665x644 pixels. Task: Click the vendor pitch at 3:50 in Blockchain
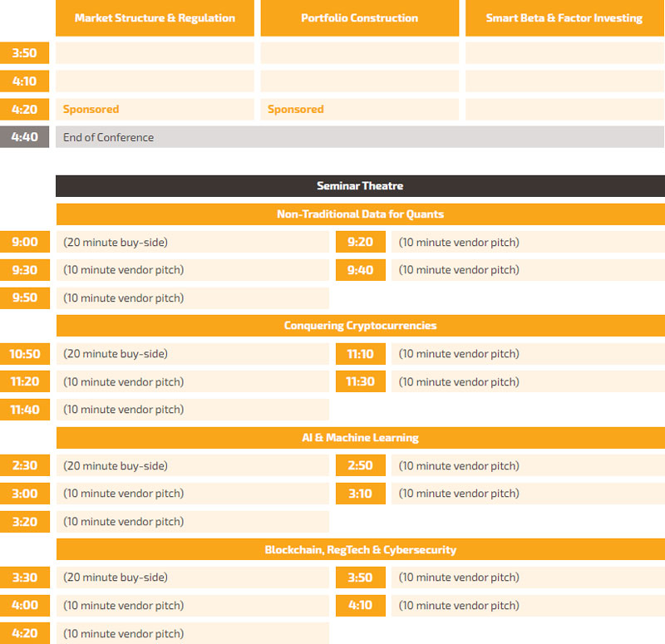[x=528, y=578]
